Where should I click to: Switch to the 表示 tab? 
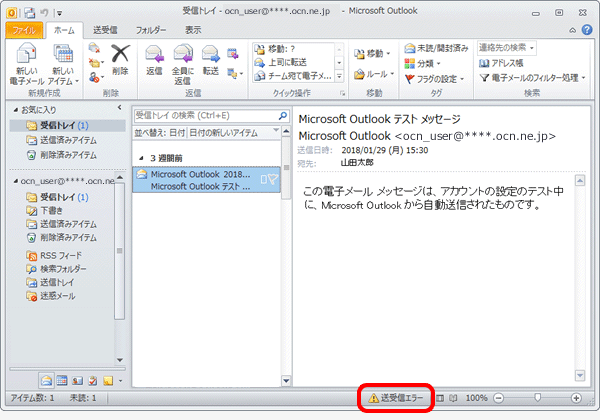[193, 30]
